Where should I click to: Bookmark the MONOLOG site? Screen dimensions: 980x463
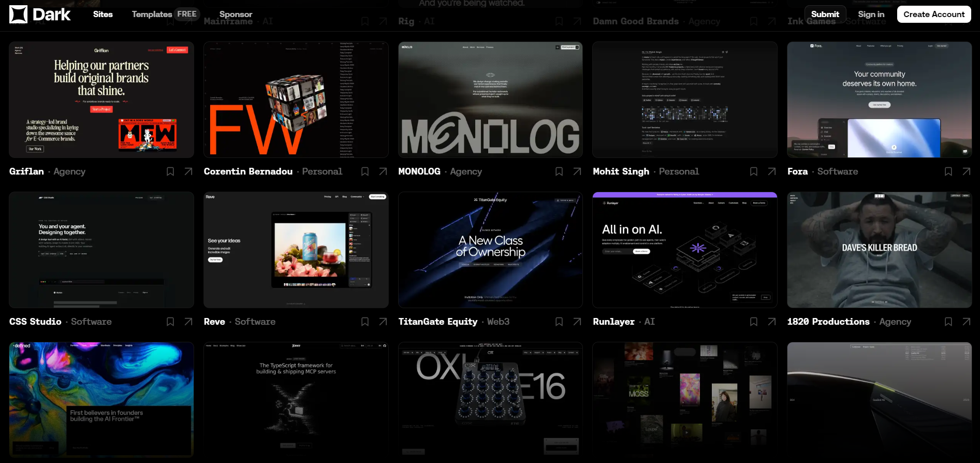559,171
